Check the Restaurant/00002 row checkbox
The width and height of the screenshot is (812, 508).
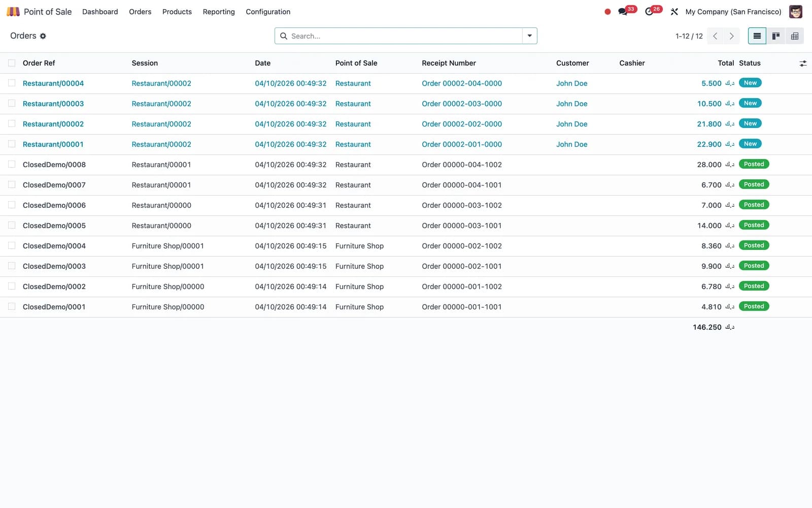(x=12, y=124)
